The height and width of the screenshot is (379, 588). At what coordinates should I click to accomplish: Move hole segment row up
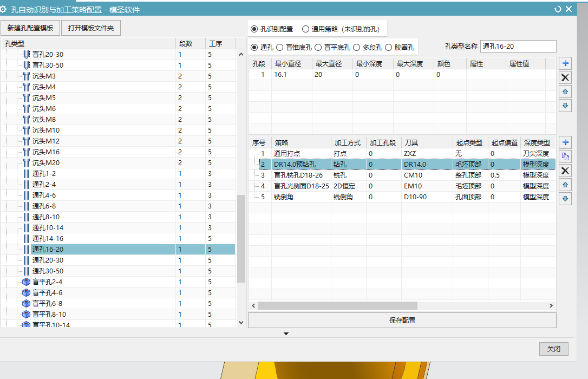point(565,92)
